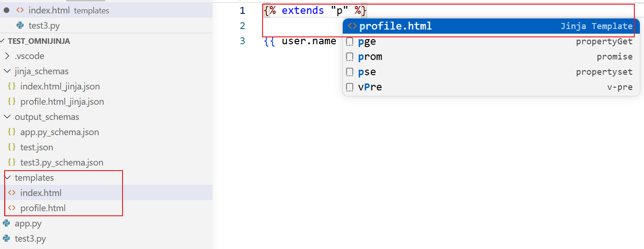
Task: Choose the pse propertyset snippet suggestion
Action: (x=491, y=72)
